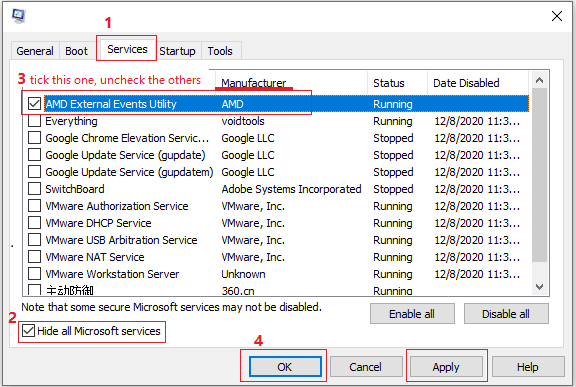Check Google Update Service (gupdatem) box
The width and height of the screenshot is (576, 387).
(35, 171)
